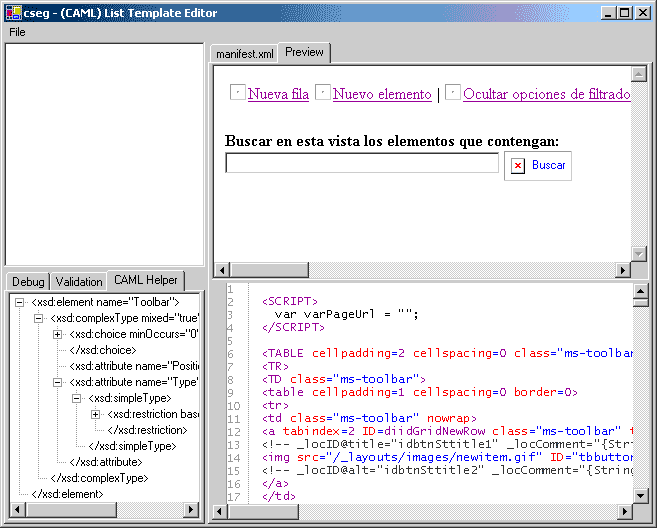Click code editor scroll left arrow
The width and height of the screenshot is (657, 528).
pos(220,512)
